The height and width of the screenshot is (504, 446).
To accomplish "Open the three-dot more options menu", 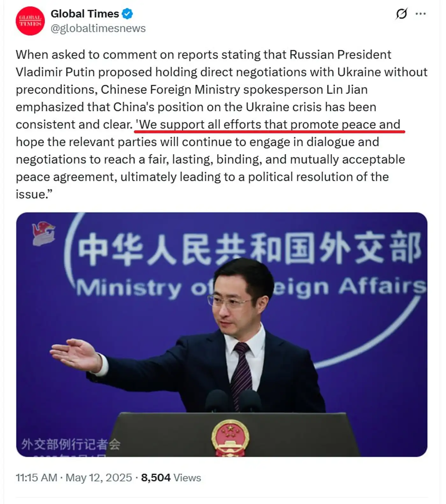I will tap(421, 14).
